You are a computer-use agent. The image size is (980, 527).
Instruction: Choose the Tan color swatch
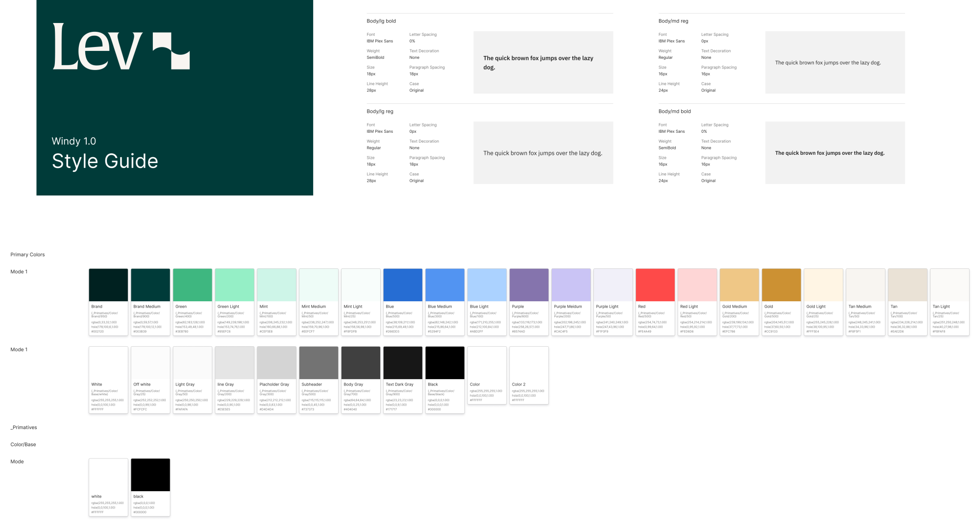907,285
